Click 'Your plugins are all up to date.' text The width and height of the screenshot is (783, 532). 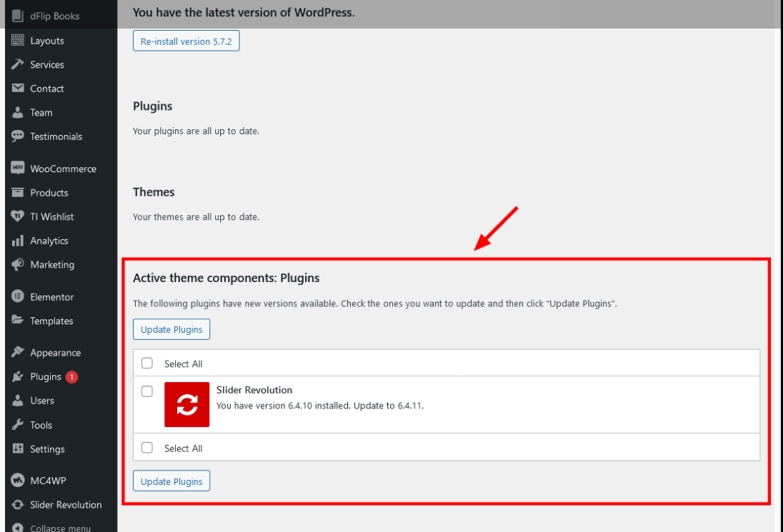196,131
